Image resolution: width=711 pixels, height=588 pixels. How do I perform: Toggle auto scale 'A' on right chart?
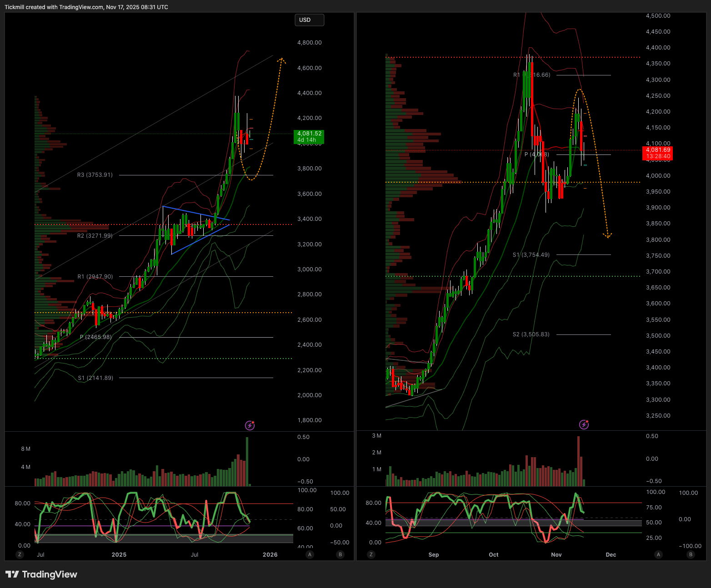(658, 554)
